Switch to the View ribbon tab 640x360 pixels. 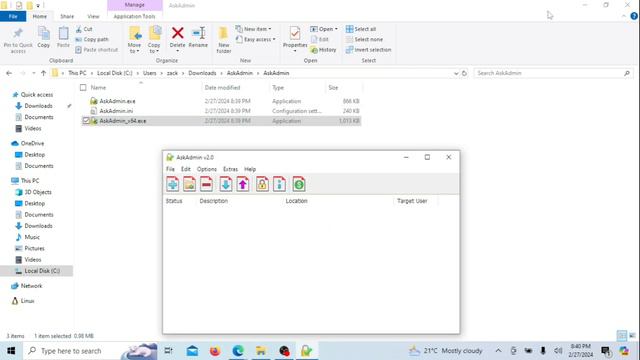tap(93, 16)
